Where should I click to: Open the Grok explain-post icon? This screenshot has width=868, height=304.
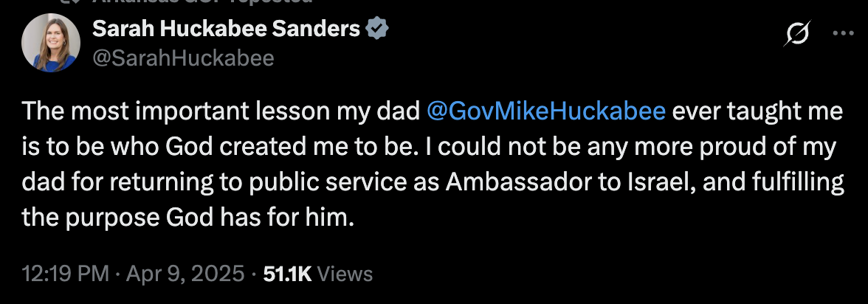(x=799, y=33)
